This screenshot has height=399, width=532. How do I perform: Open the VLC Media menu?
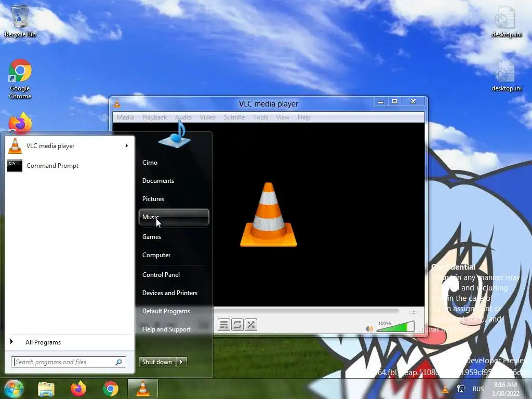click(125, 117)
